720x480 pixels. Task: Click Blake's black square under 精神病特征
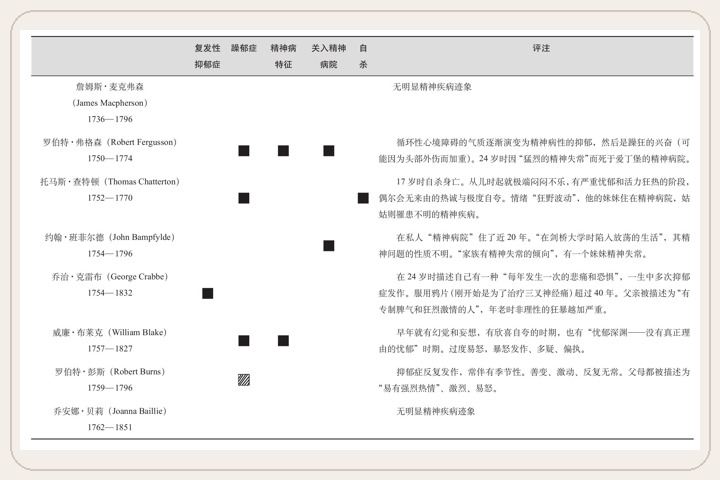[283, 340]
